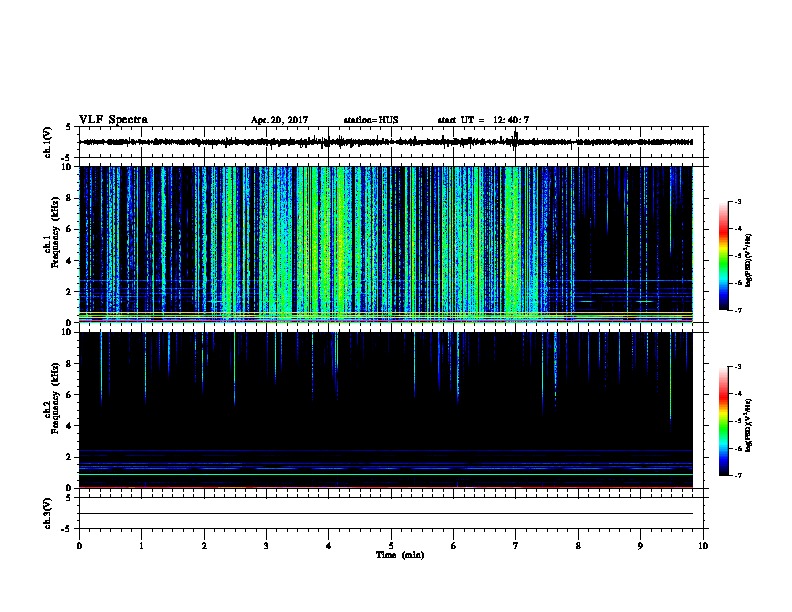Click the "8" kHz tick on ch.1 spectrogram

(x=70, y=198)
